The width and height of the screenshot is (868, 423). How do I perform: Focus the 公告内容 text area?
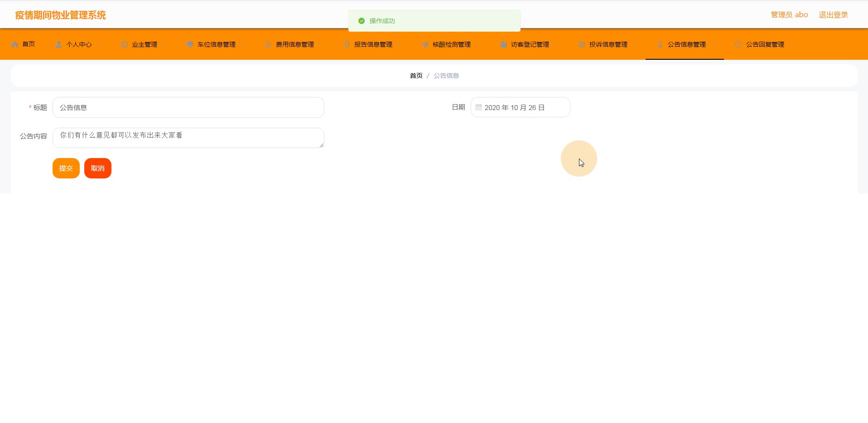188,138
